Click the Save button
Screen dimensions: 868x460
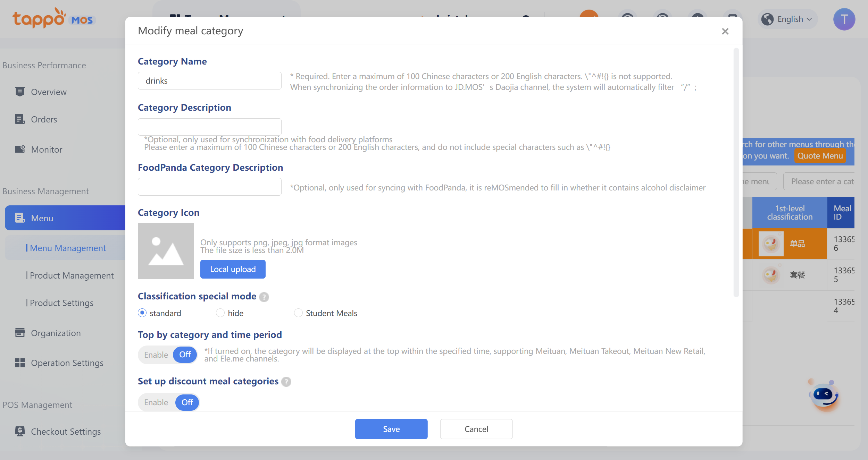(391, 429)
